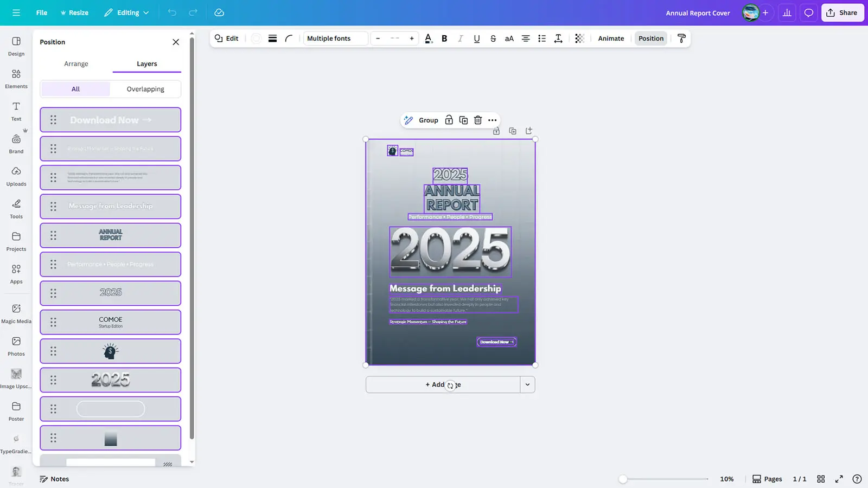The height and width of the screenshot is (488, 868).
Task: Open the text color picker
Action: point(429,38)
